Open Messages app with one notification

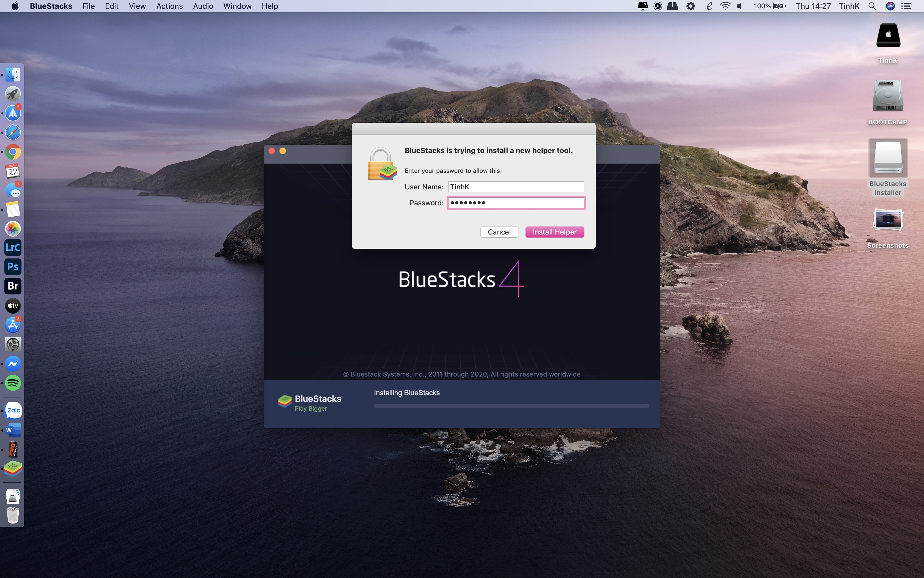[13, 190]
